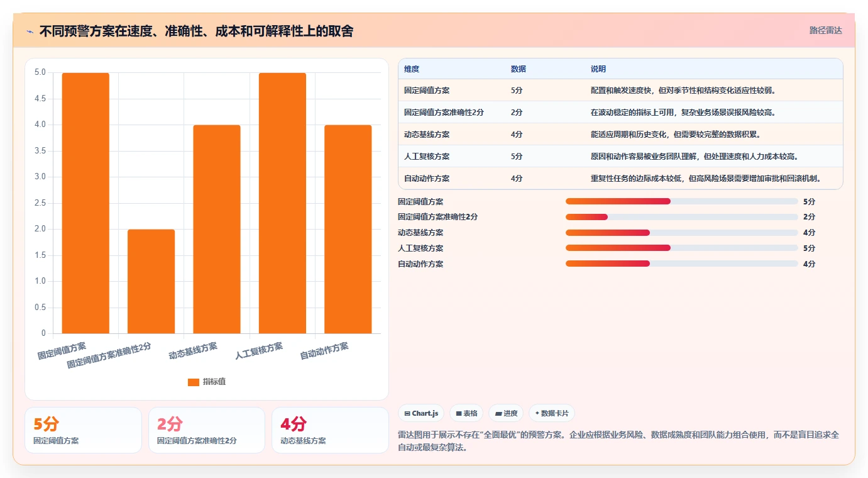868x478 pixels.
Task: Open the 4分 动态基线方案 stat card
Action: (x=330, y=430)
